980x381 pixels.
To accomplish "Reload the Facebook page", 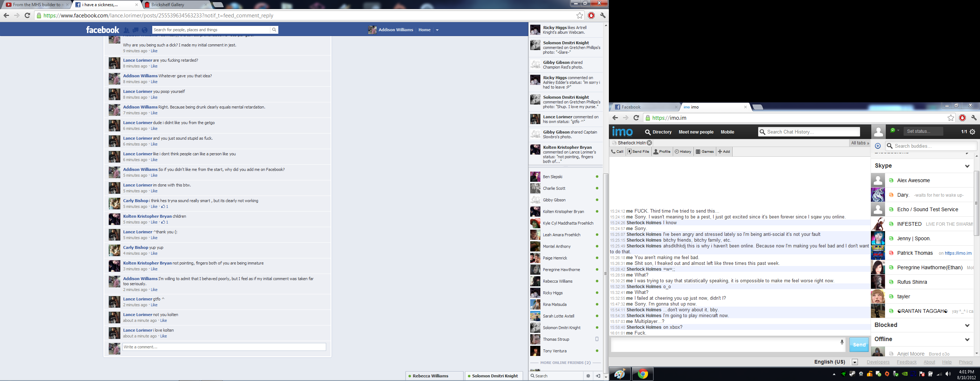I will 28,16.
